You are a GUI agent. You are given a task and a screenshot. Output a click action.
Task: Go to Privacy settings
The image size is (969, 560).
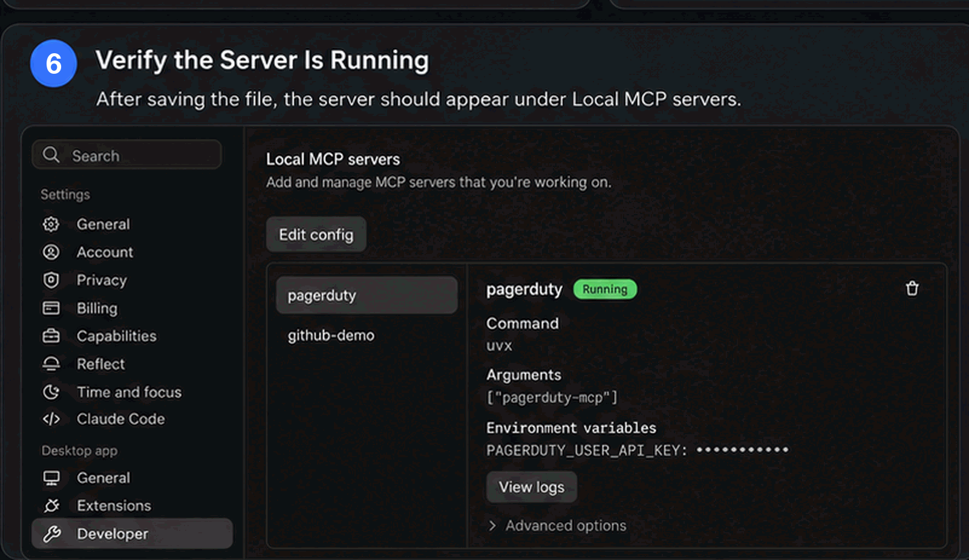(102, 281)
